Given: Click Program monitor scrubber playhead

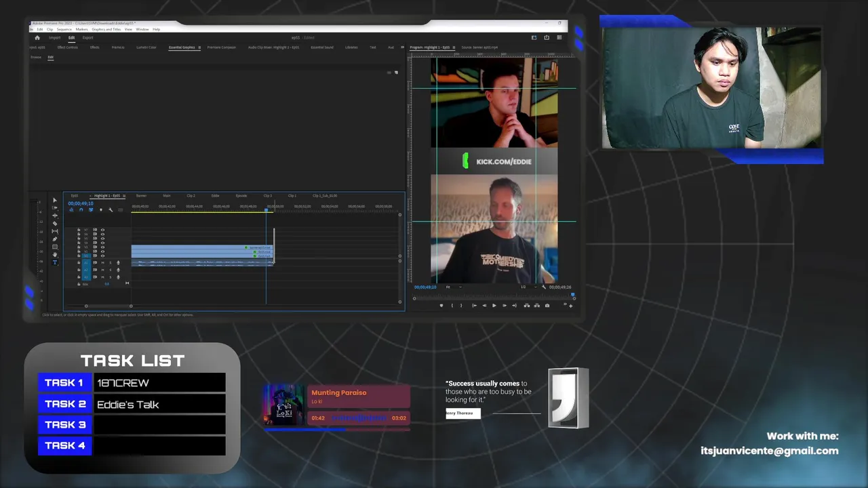Looking at the screenshot, I should click(x=573, y=295).
